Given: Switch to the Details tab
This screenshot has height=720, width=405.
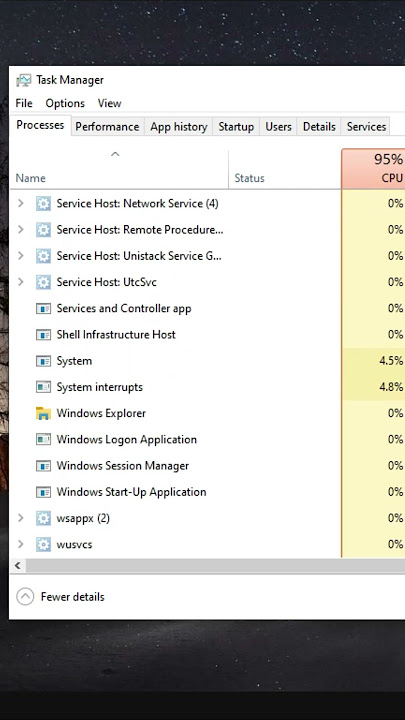Looking at the screenshot, I should click(319, 127).
